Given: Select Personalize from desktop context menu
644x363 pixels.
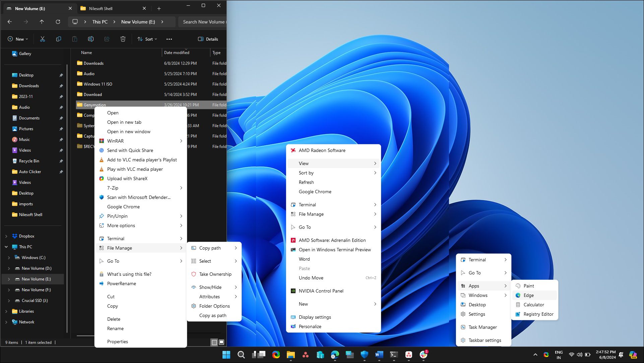Looking at the screenshot, I should coord(310,326).
